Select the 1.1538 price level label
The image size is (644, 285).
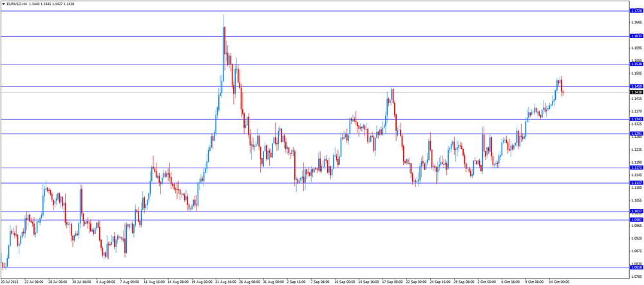(636, 64)
